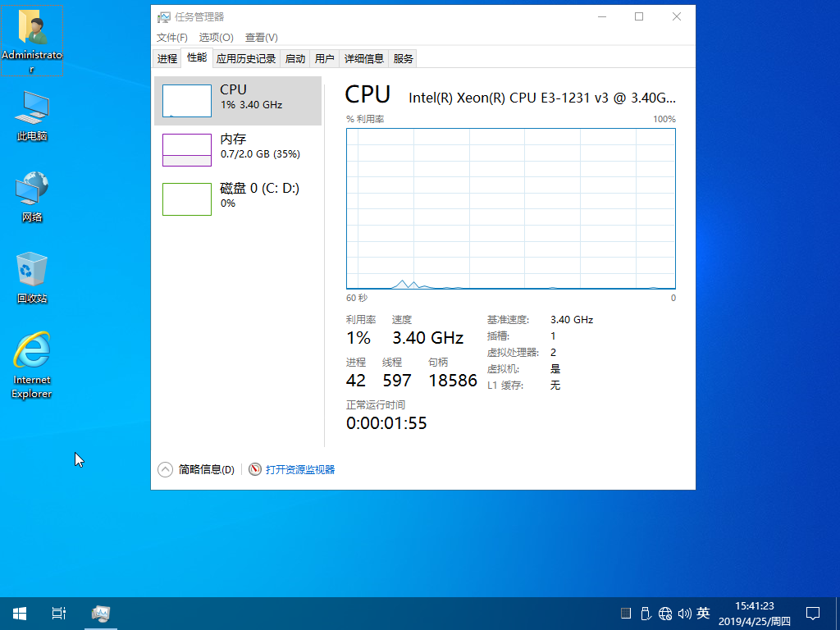The height and width of the screenshot is (630, 840).
Task: Click the 简略信息(D) label button
Action: point(206,470)
